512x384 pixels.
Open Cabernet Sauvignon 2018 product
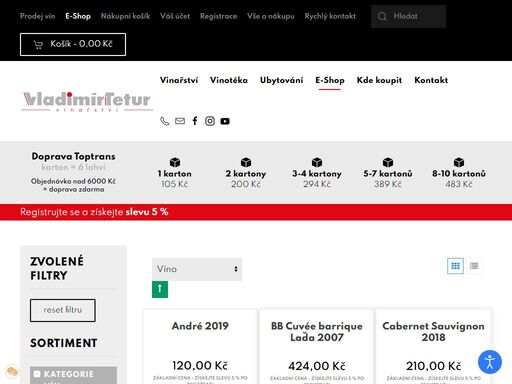pyautogui.click(x=433, y=331)
